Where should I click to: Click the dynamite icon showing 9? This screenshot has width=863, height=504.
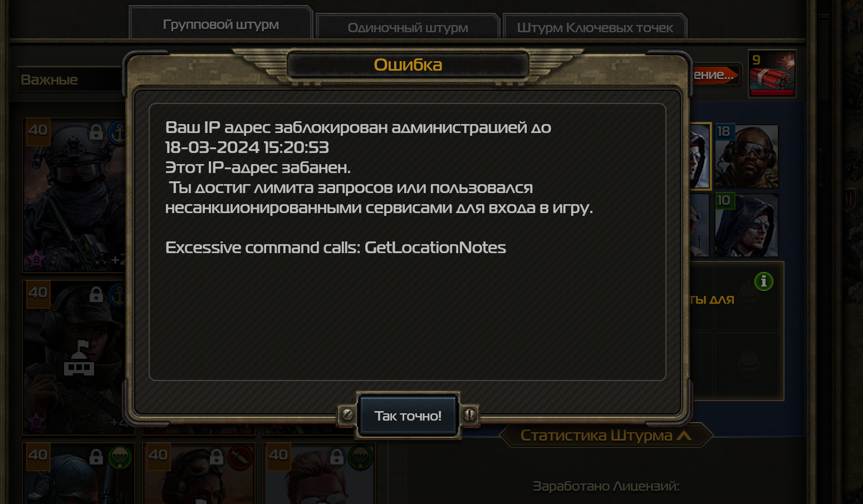point(771,74)
